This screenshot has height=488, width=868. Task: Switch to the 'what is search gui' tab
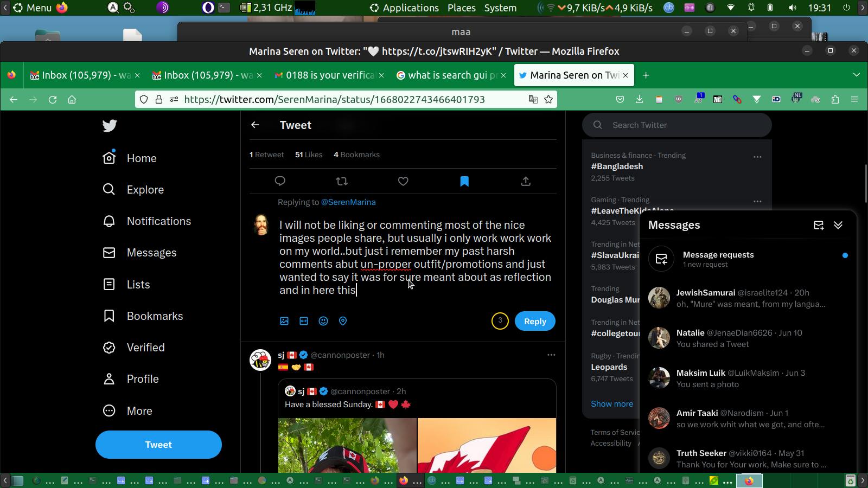451,75
